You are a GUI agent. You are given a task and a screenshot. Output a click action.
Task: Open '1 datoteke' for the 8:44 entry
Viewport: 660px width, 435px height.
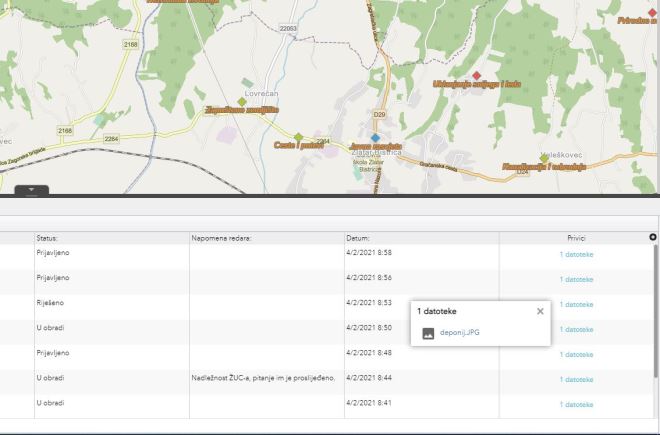click(576, 379)
